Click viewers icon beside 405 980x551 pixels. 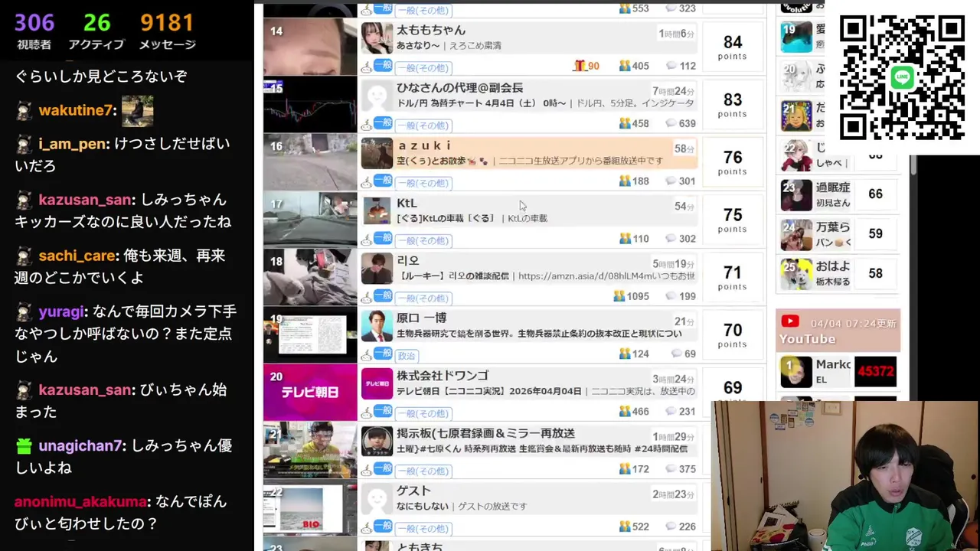tap(625, 67)
